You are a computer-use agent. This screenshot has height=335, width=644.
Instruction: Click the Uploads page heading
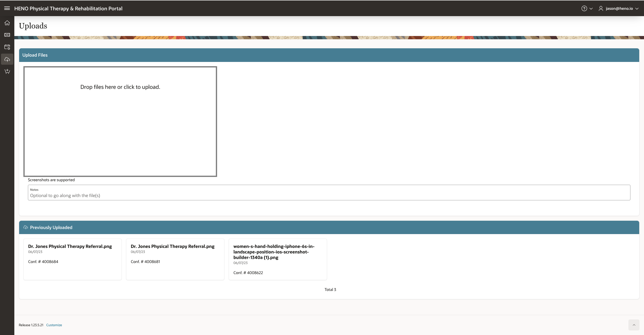(33, 26)
